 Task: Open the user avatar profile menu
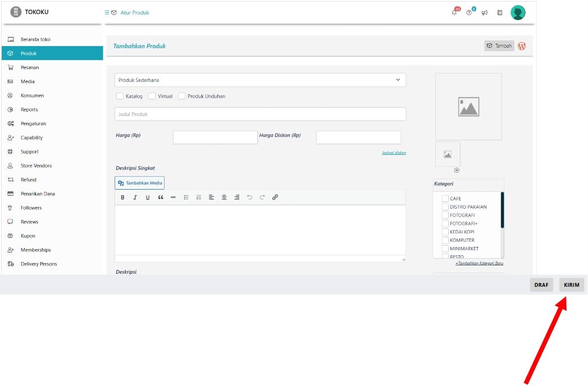[x=518, y=12]
